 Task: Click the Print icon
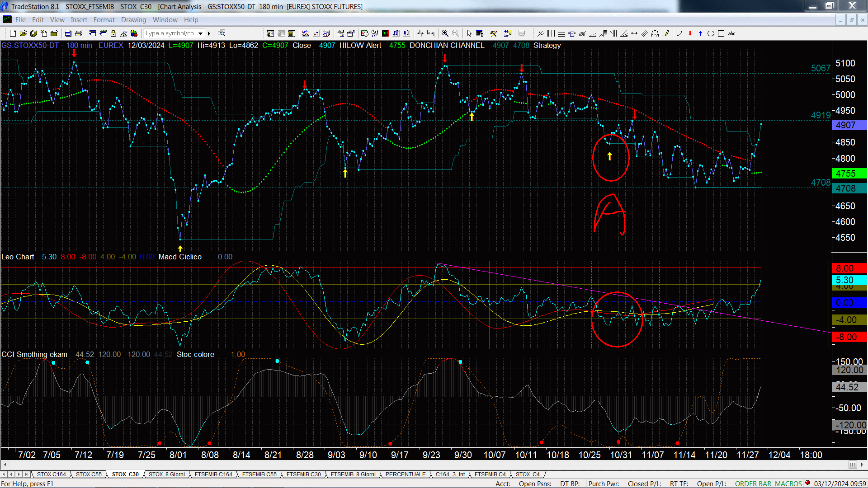click(x=79, y=33)
